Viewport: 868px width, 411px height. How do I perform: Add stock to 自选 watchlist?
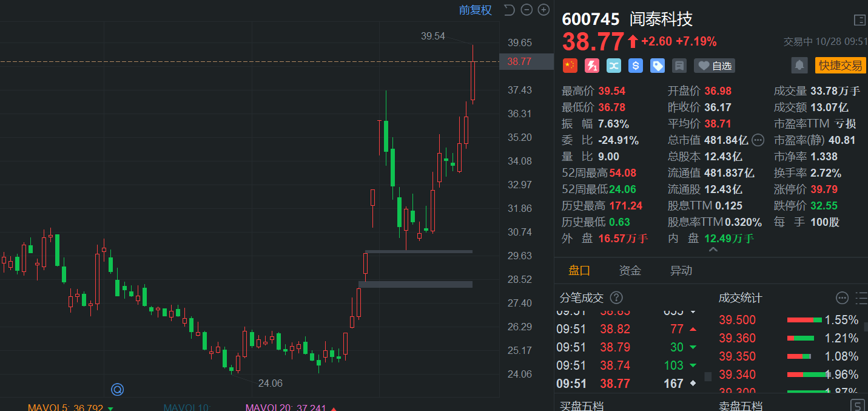714,66
